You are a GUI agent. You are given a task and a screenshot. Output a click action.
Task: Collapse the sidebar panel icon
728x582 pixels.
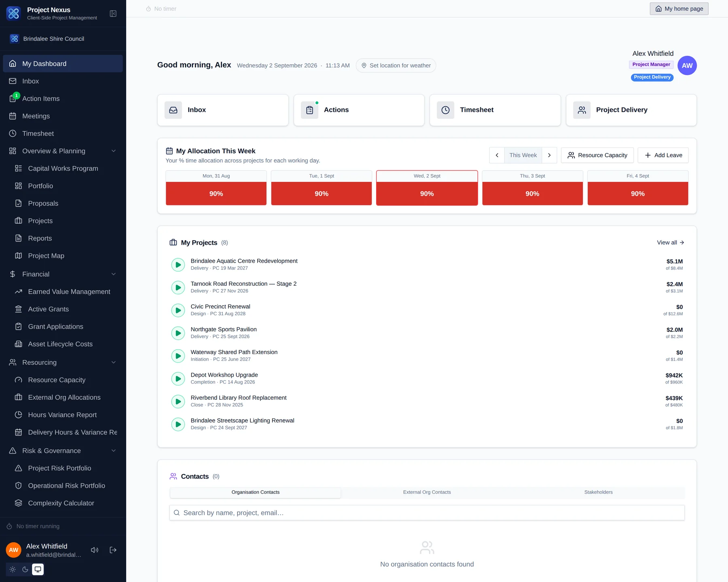(113, 14)
